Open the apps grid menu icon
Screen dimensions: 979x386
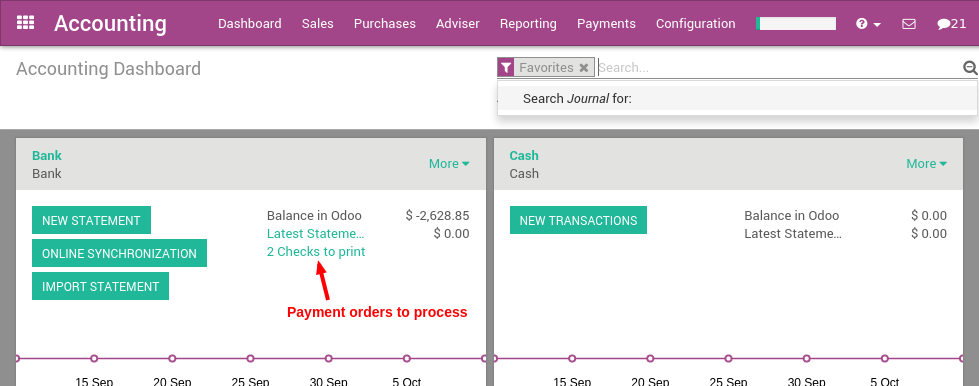point(25,23)
